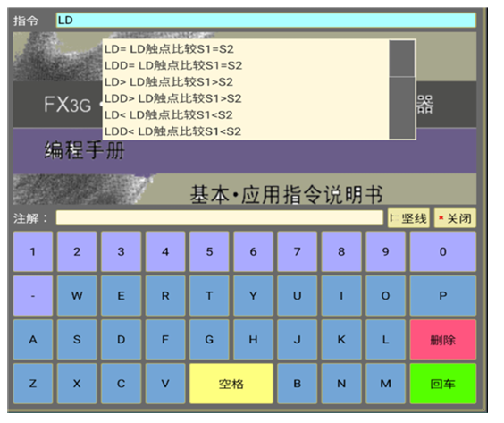Tap the F key
504x423 pixels.
coord(165,340)
